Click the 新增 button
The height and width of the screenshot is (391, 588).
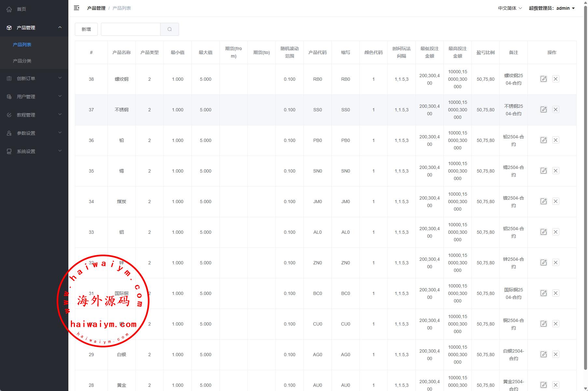pyautogui.click(x=86, y=29)
